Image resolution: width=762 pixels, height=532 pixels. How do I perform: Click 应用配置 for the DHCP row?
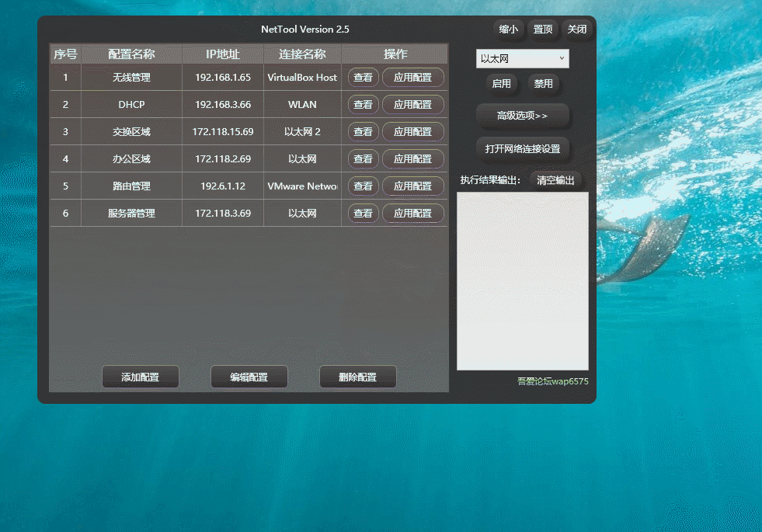click(x=412, y=104)
